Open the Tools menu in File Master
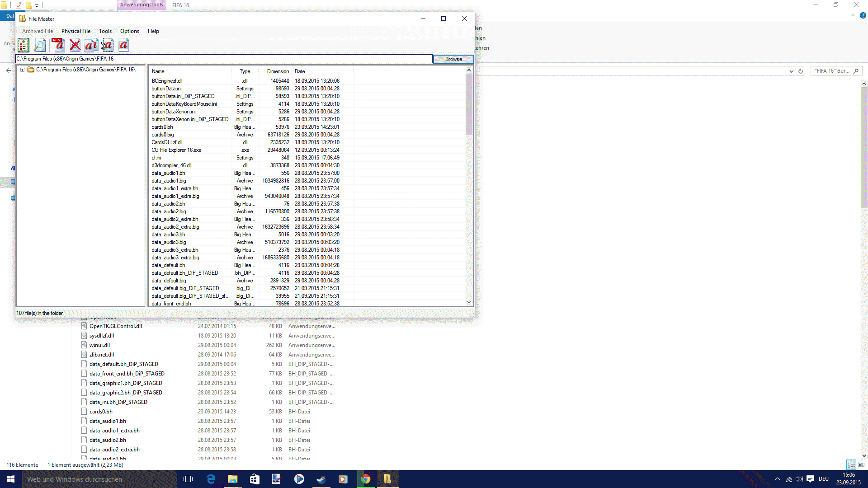This screenshot has height=488, width=868. pos(105,31)
